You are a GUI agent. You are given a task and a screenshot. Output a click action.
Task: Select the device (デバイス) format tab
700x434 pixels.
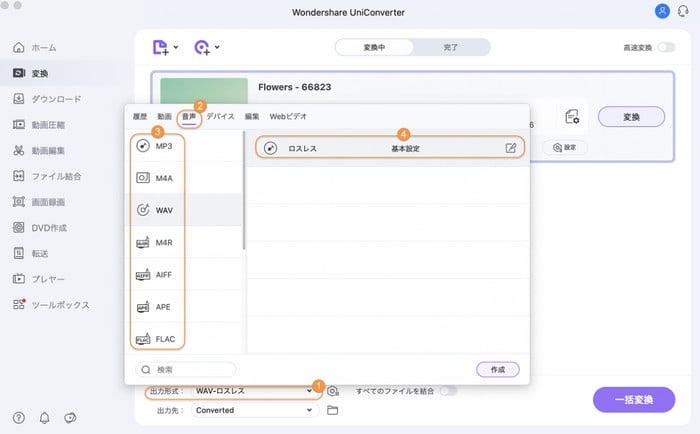(x=220, y=117)
